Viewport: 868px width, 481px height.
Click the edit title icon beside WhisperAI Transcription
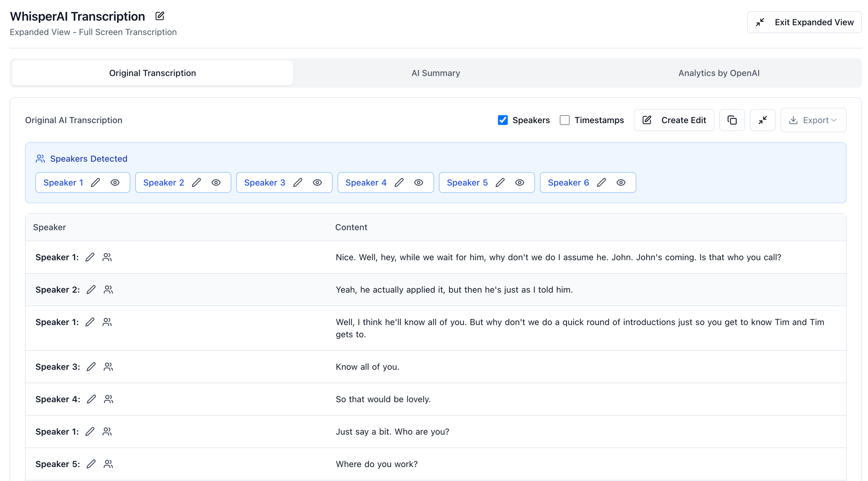pyautogui.click(x=160, y=16)
